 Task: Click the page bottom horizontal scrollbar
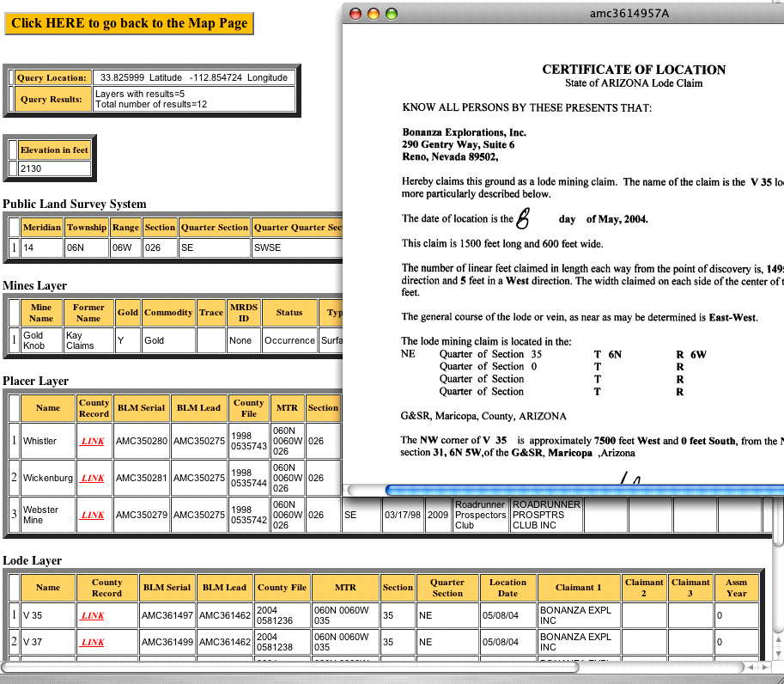(290, 667)
